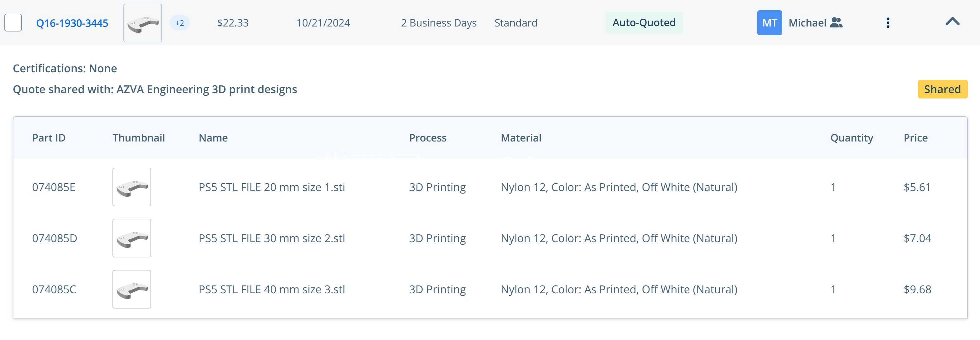Click the price $5.61
This screenshot has width=980, height=340.
pyautogui.click(x=917, y=187)
